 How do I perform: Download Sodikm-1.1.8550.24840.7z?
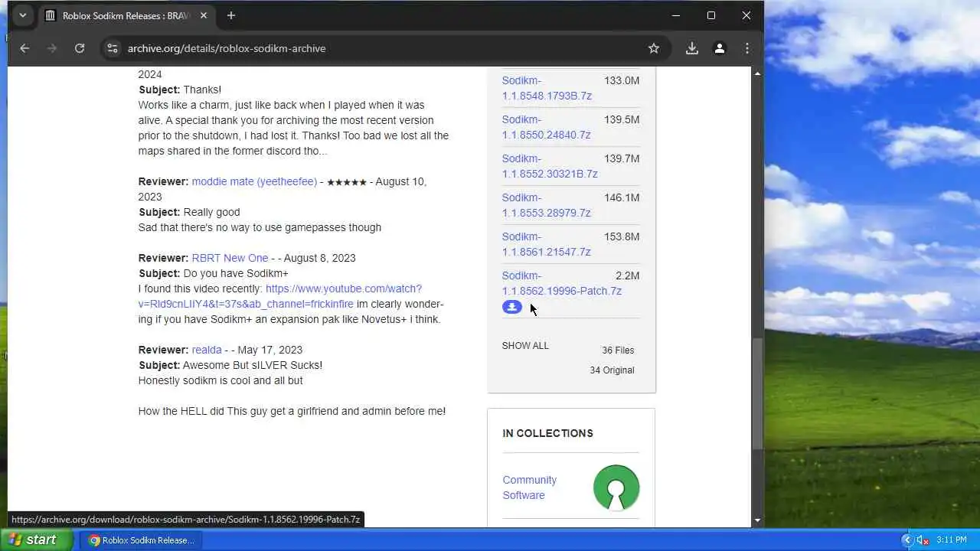point(546,127)
